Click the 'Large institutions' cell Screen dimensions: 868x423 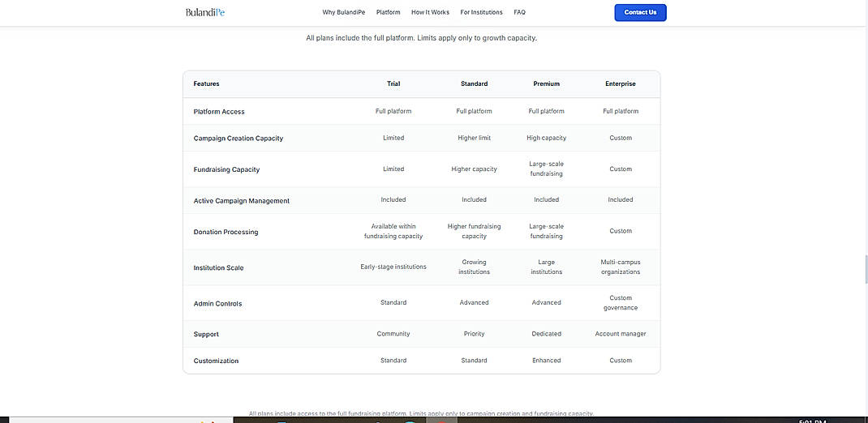pos(547,267)
